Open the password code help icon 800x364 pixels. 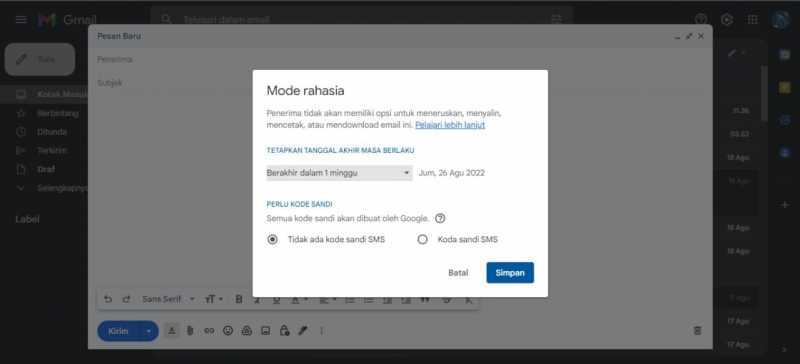point(440,219)
